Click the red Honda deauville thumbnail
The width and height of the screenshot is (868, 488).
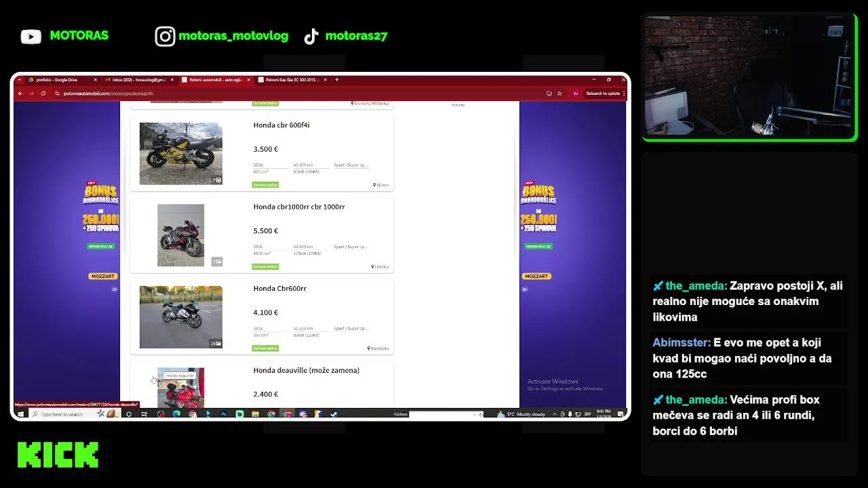click(x=180, y=389)
